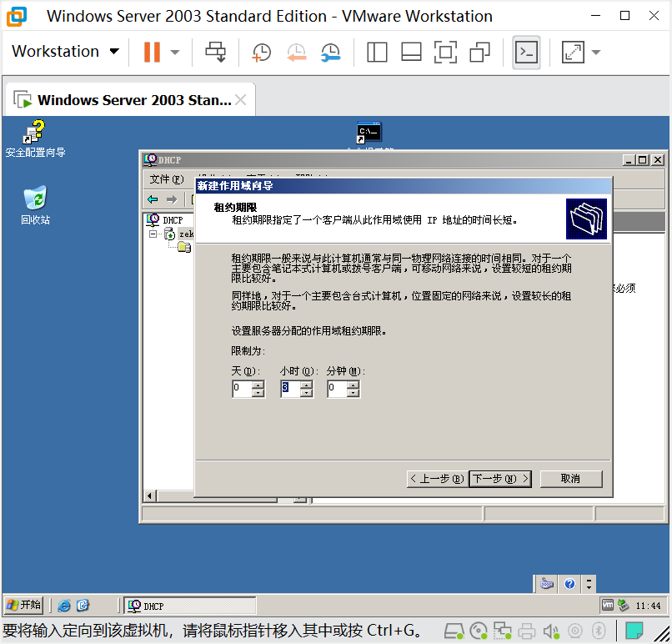Toggle the library sidebar view

pos(377,52)
